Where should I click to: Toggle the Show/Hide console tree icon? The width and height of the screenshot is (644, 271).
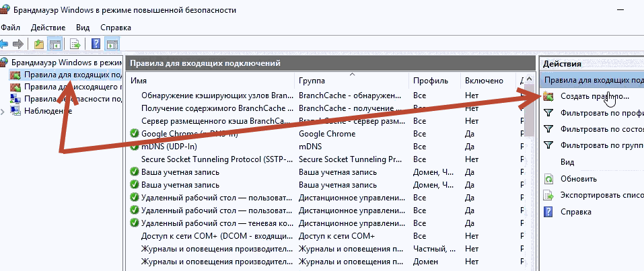(55, 44)
